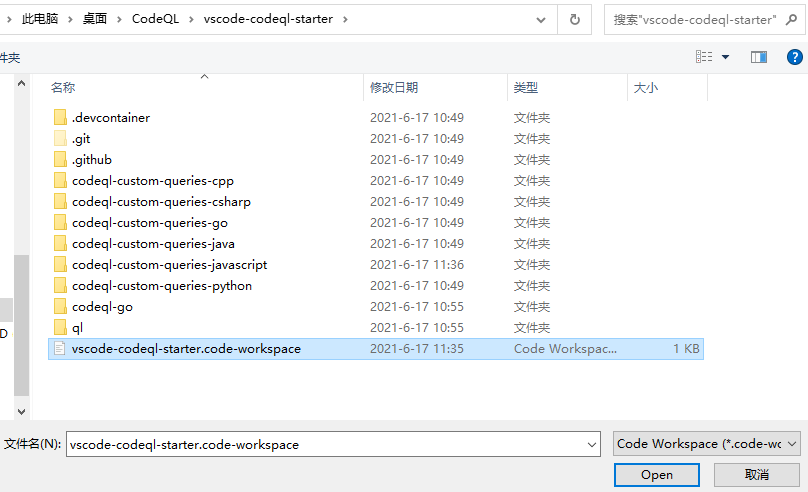Expand the chevron after vscode-codeql-starter breadcrumb
808x492 pixels.
pos(345,20)
